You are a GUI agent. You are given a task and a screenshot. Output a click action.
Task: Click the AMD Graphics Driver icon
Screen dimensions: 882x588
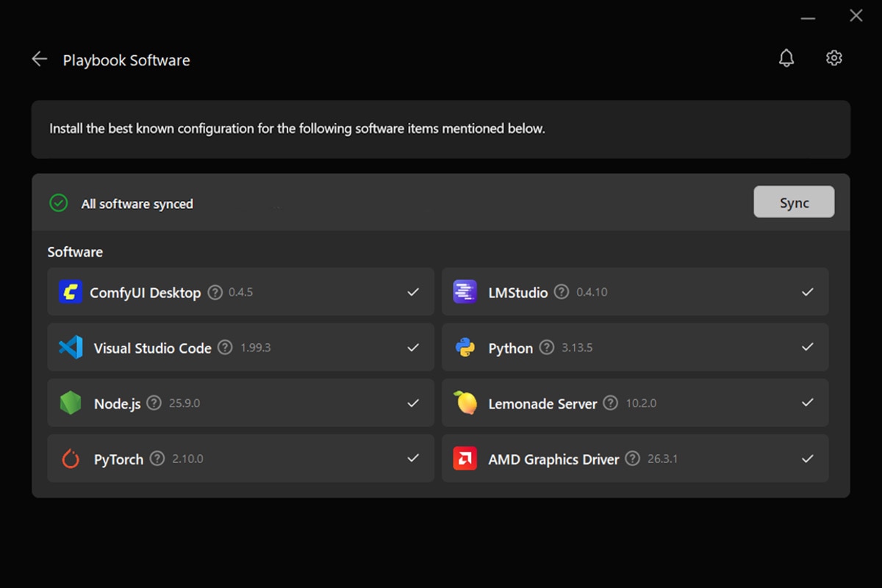tap(465, 459)
